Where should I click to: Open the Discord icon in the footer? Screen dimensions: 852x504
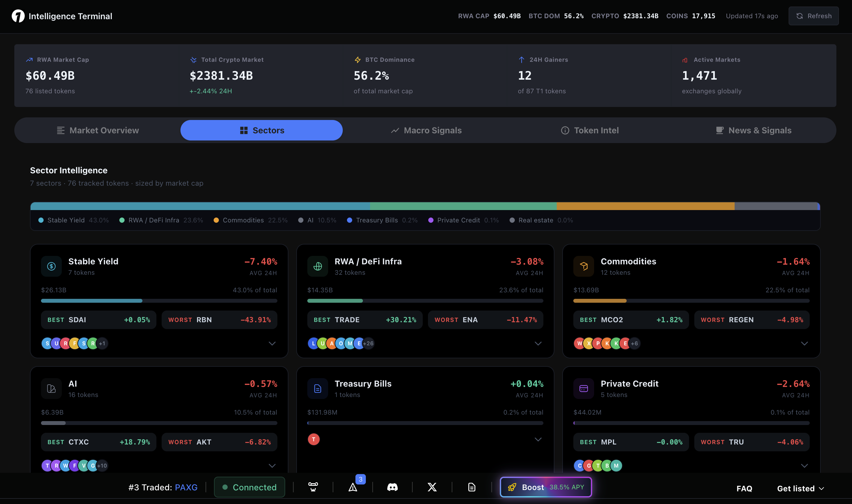click(392, 487)
